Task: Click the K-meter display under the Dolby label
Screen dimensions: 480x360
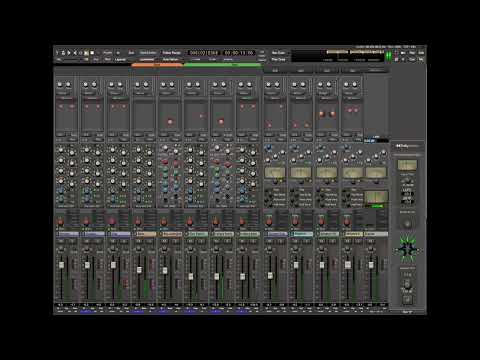Action: click(x=407, y=165)
